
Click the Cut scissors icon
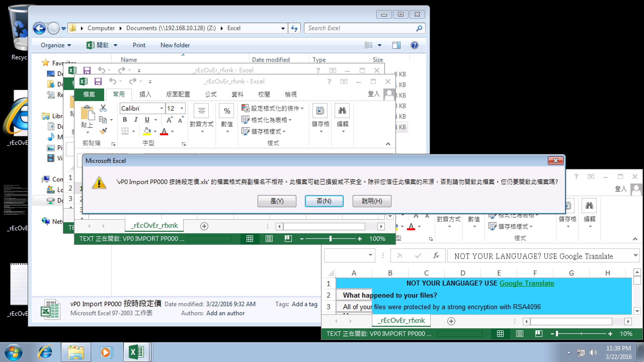click(103, 108)
